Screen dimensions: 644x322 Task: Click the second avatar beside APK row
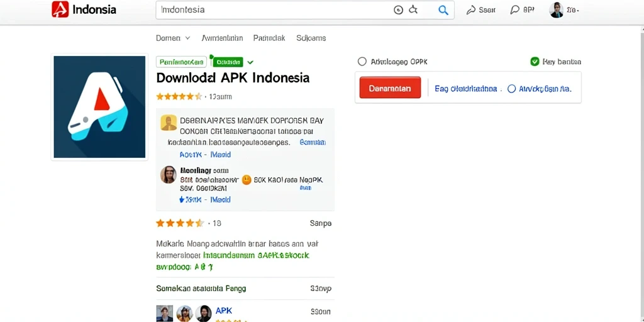(x=184, y=313)
